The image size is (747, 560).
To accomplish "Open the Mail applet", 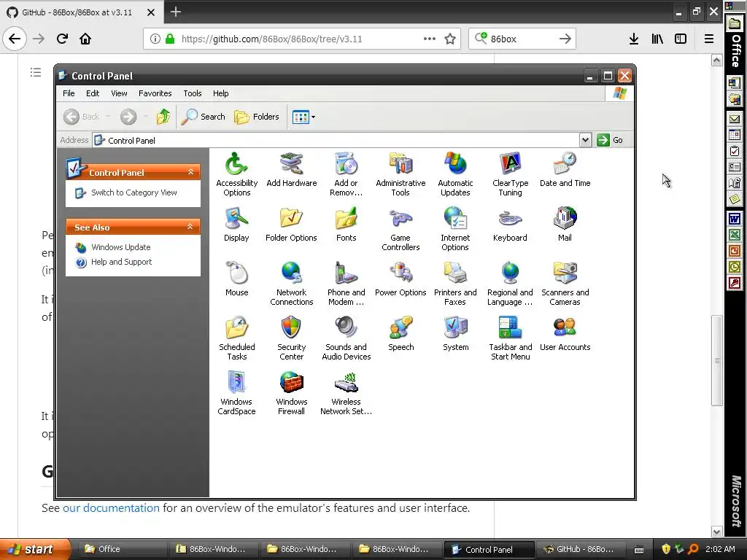I will click(565, 225).
